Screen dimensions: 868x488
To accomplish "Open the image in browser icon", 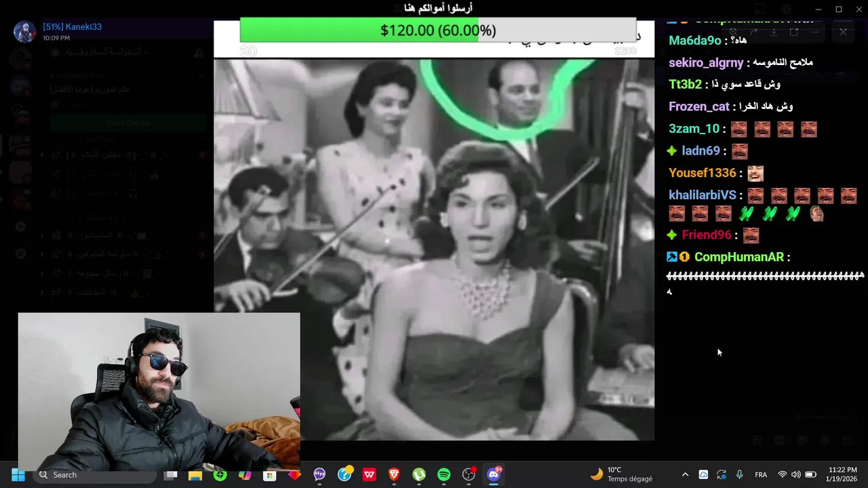I will click(794, 32).
